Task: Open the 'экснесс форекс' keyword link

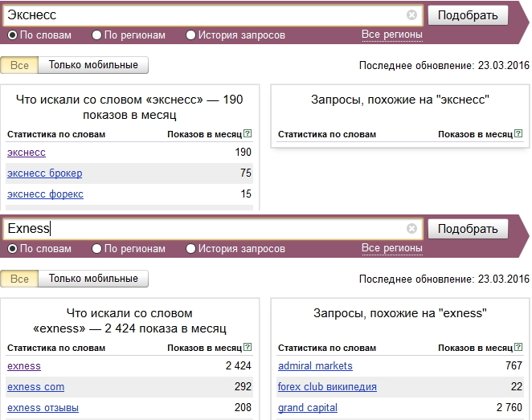Action: [45, 194]
